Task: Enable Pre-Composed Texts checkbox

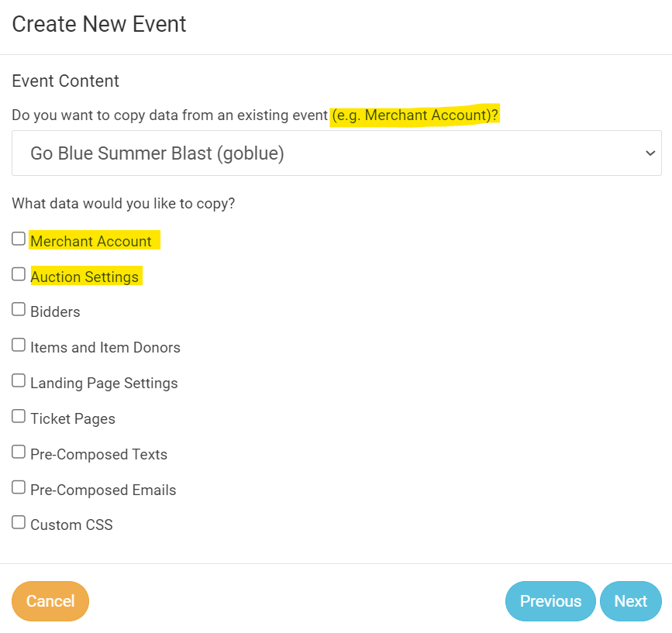Action: 19,452
